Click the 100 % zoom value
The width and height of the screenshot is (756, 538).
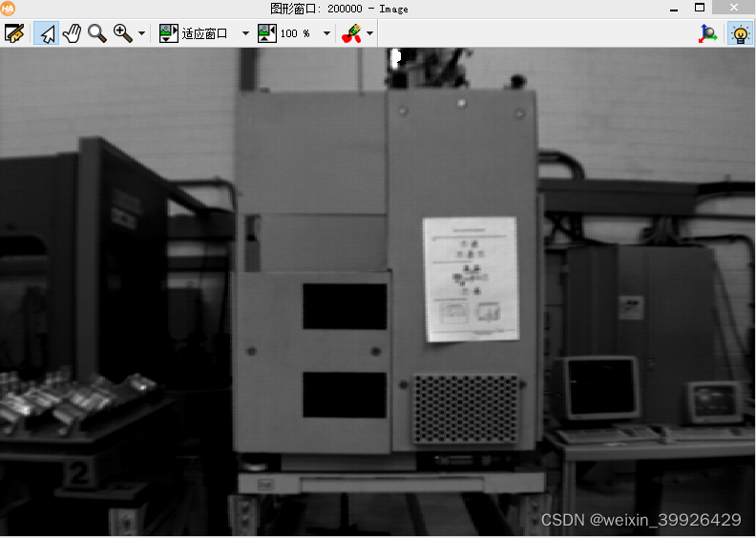coord(295,33)
